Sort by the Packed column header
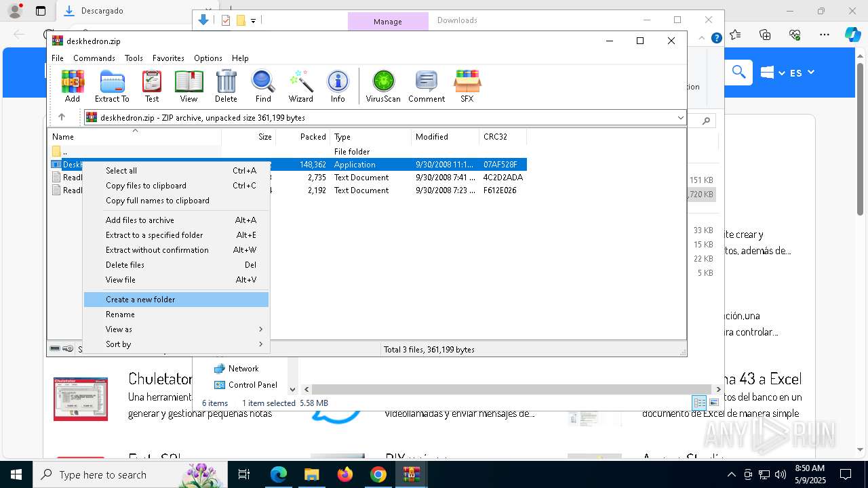This screenshot has height=488, width=868. click(303, 137)
